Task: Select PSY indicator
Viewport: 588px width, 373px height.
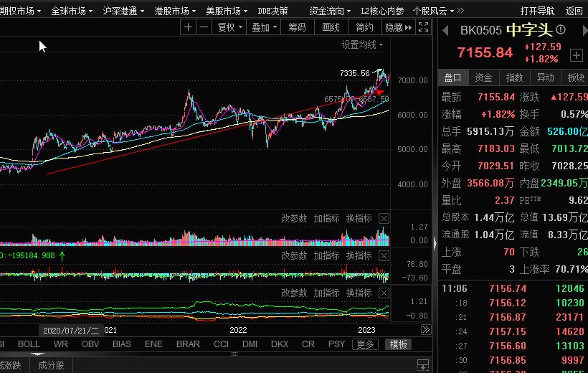Action: click(x=336, y=344)
